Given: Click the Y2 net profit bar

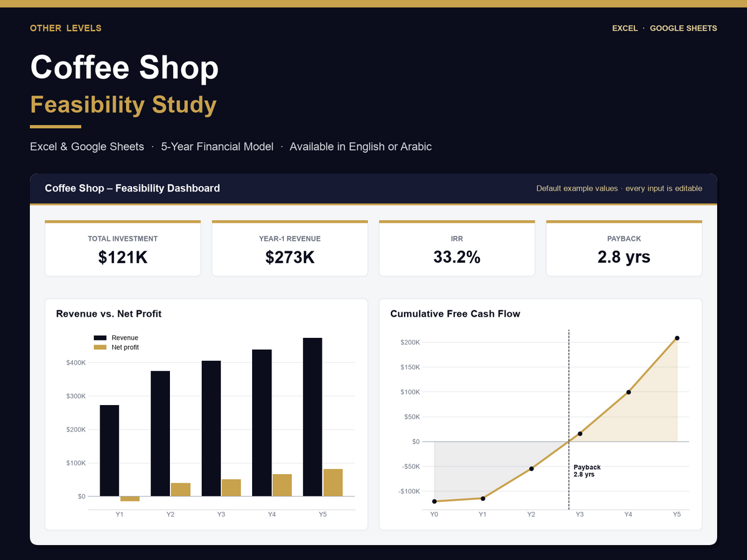Looking at the screenshot, I should click(181, 490).
